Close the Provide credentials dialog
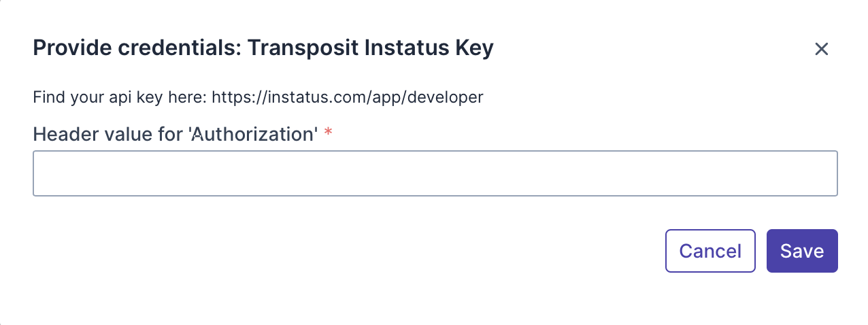The width and height of the screenshot is (868, 325). [821, 49]
